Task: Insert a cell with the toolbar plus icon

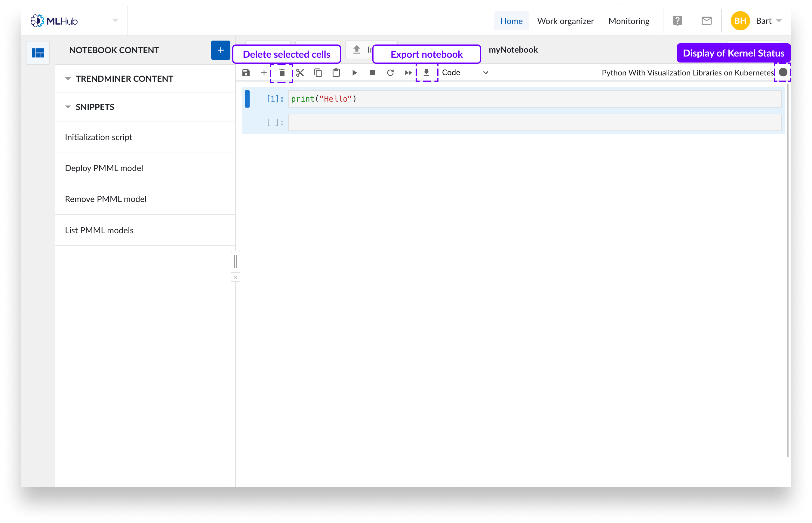Action: (x=264, y=73)
